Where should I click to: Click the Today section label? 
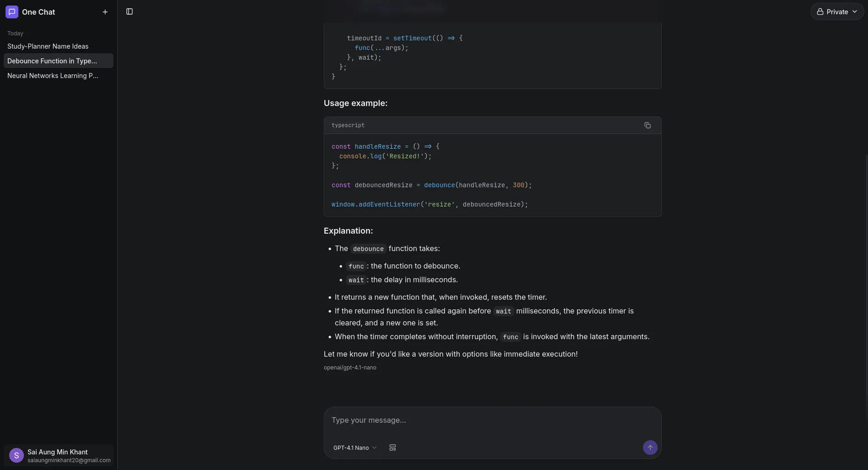(x=15, y=34)
